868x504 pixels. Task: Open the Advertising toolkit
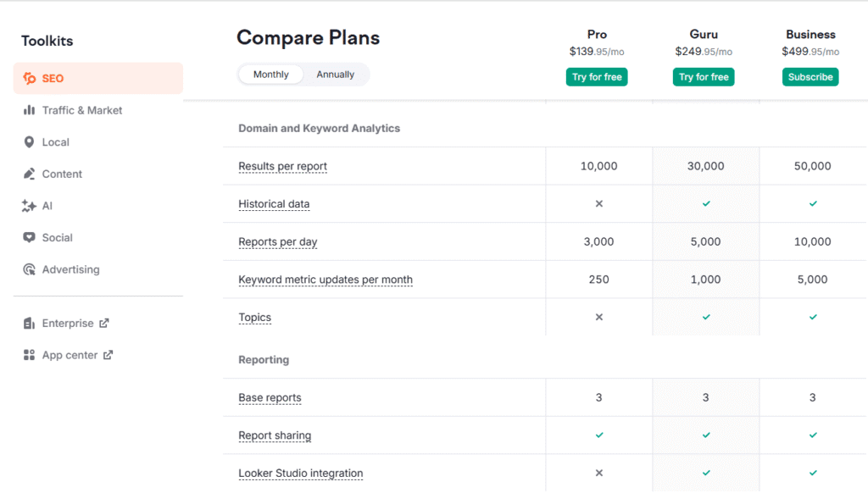tap(98, 269)
